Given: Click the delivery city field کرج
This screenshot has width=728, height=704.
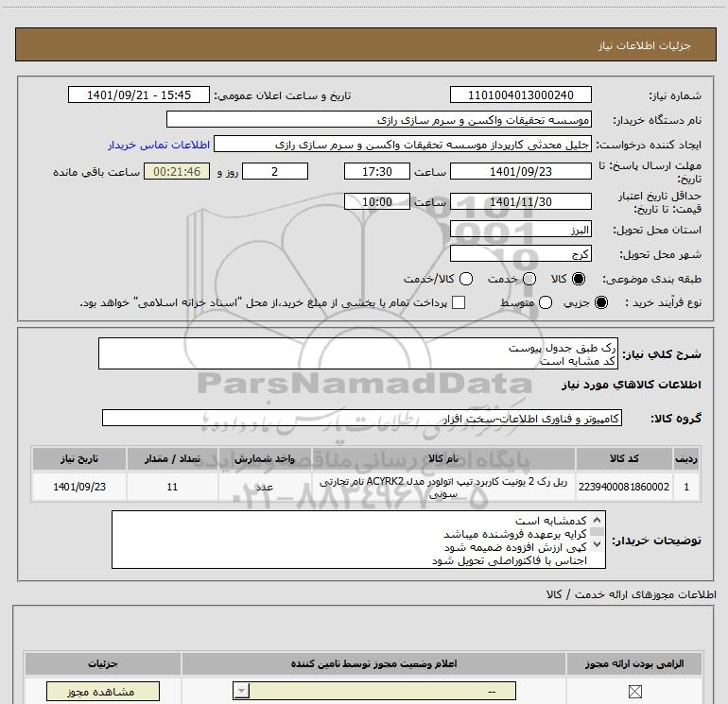Looking at the screenshot, I should 520,253.
